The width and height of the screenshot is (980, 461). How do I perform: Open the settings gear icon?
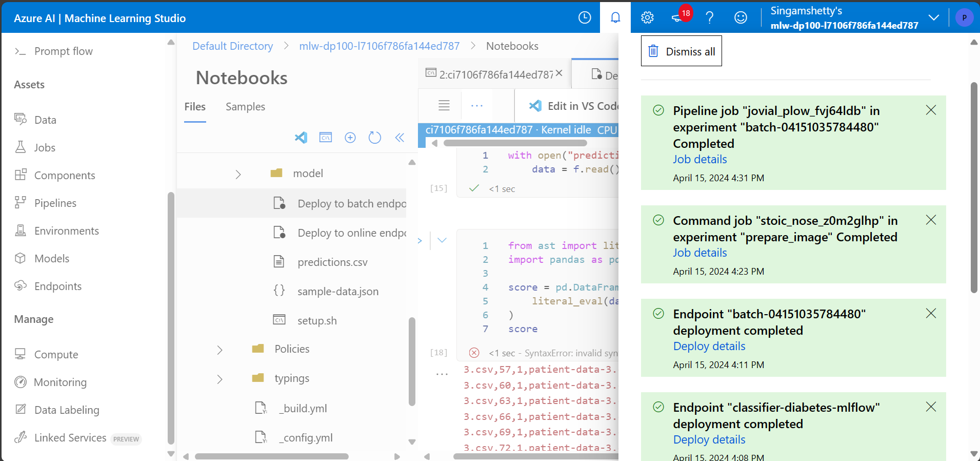647,17
